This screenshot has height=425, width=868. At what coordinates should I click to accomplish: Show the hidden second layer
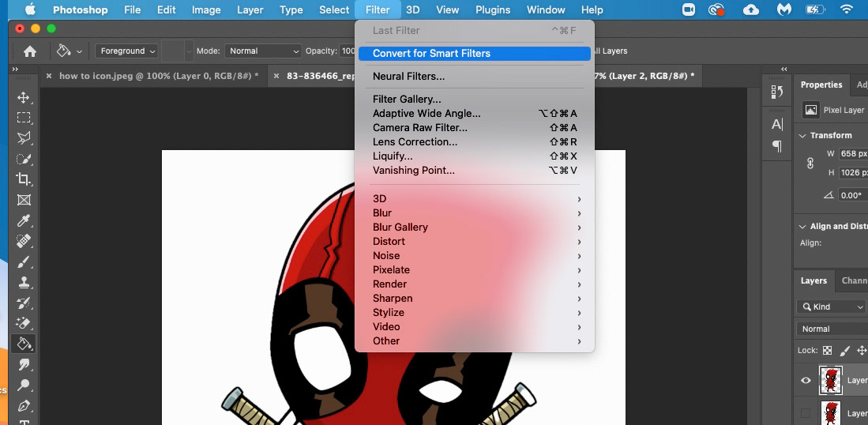806,413
